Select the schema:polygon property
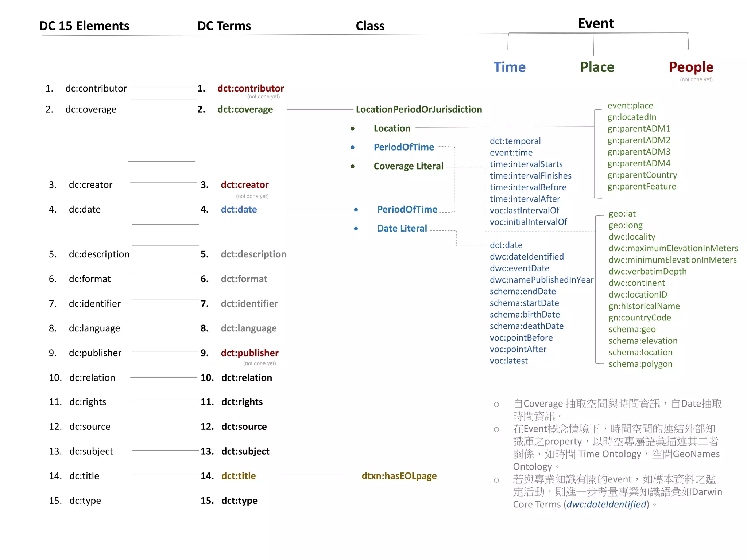 [x=640, y=364]
